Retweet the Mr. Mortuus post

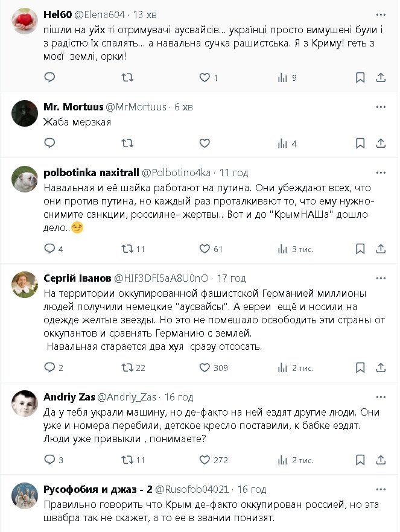point(127,144)
